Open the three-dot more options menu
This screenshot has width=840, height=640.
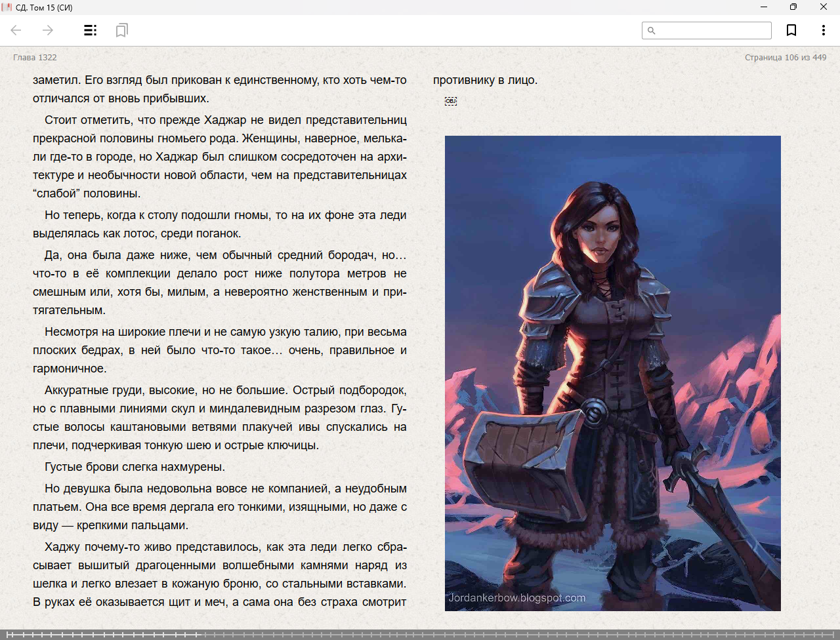[x=823, y=30]
